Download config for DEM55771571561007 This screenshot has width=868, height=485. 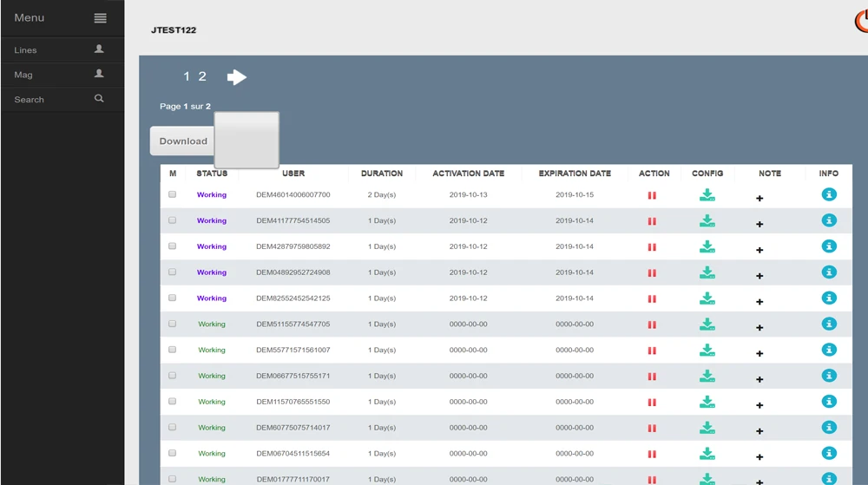pos(707,350)
